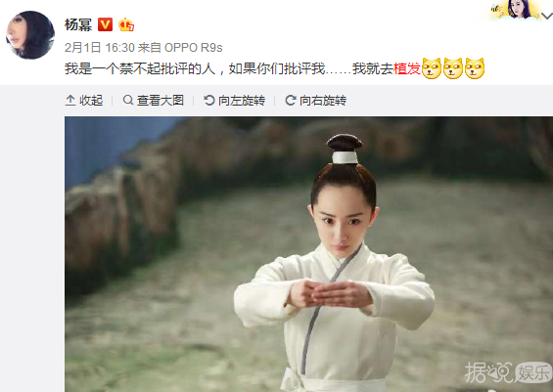Click the upward arrow collapse icon
This screenshot has width=553, height=392.
coord(70,101)
